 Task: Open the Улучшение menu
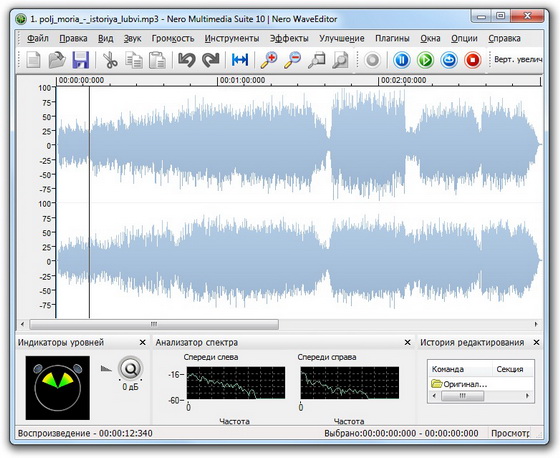tap(342, 38)
